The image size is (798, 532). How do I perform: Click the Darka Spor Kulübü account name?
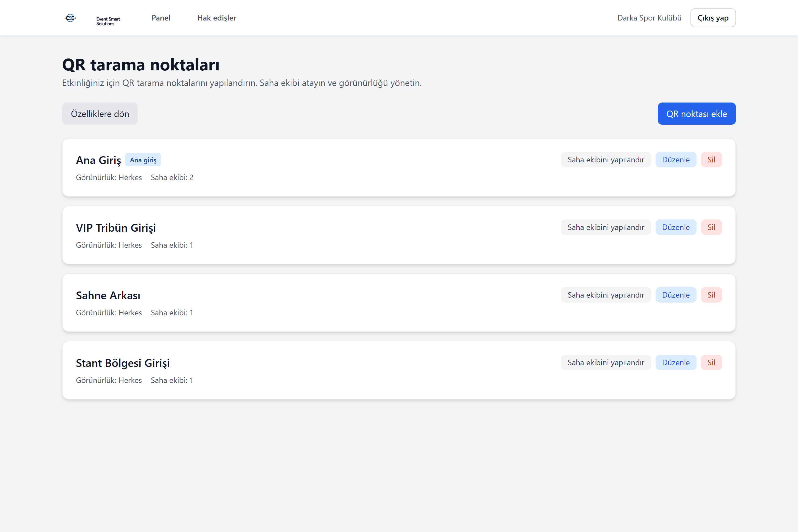coord(649,18)
